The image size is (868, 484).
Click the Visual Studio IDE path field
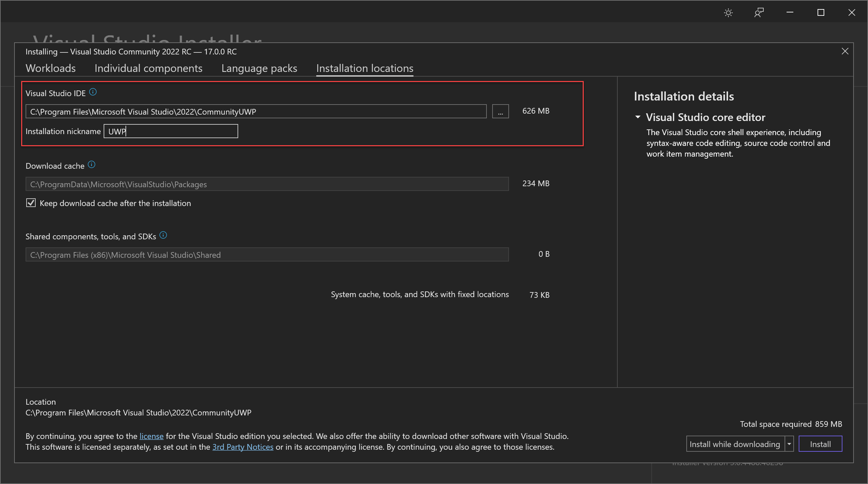pyautogui.click(x=256, y=111)
